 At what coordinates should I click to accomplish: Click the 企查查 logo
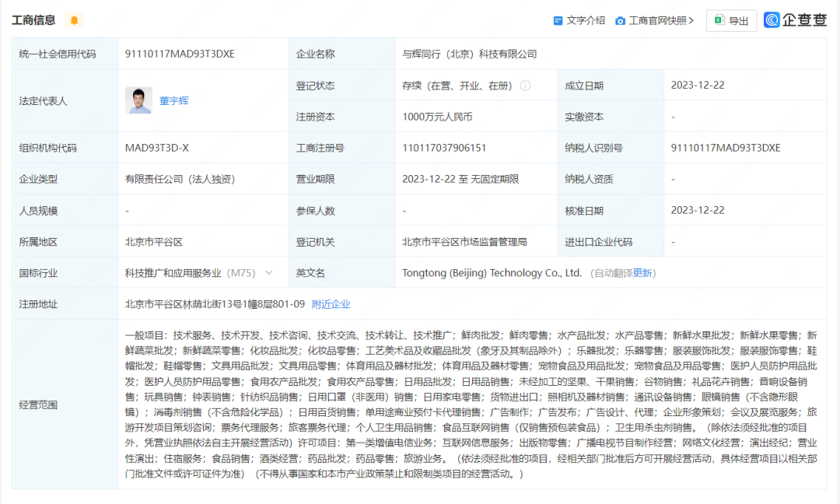tap(795, 20)
